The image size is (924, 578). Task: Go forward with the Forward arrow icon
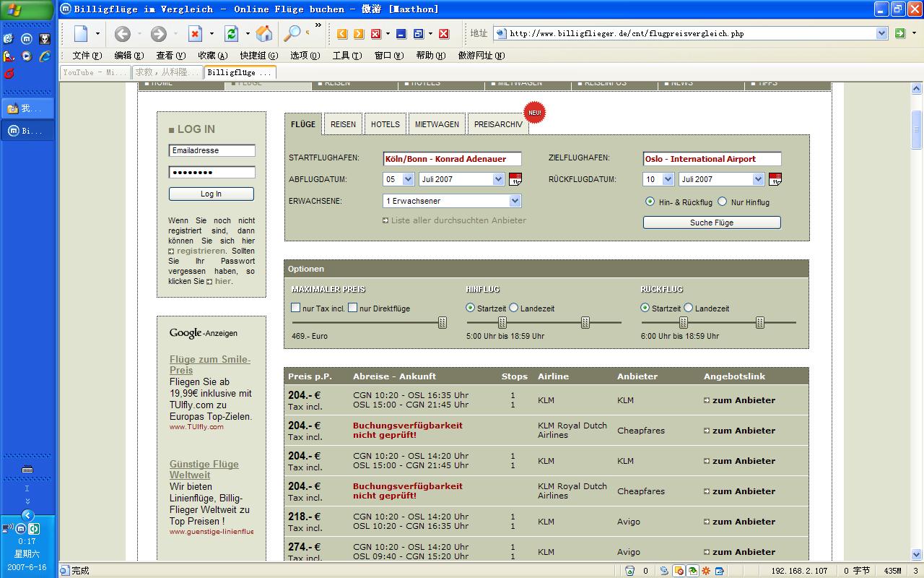159,34
